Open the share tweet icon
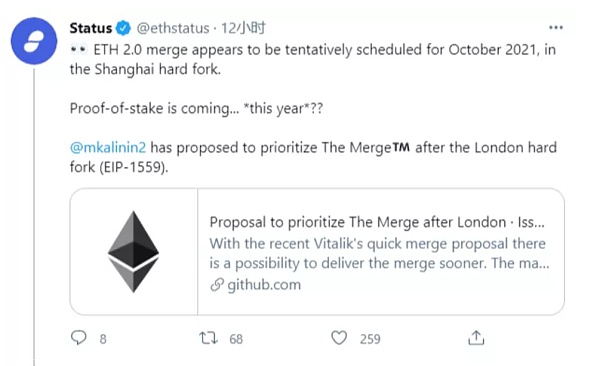The height and width of the screenshot is (366, 600). click(x=476, y=338)
